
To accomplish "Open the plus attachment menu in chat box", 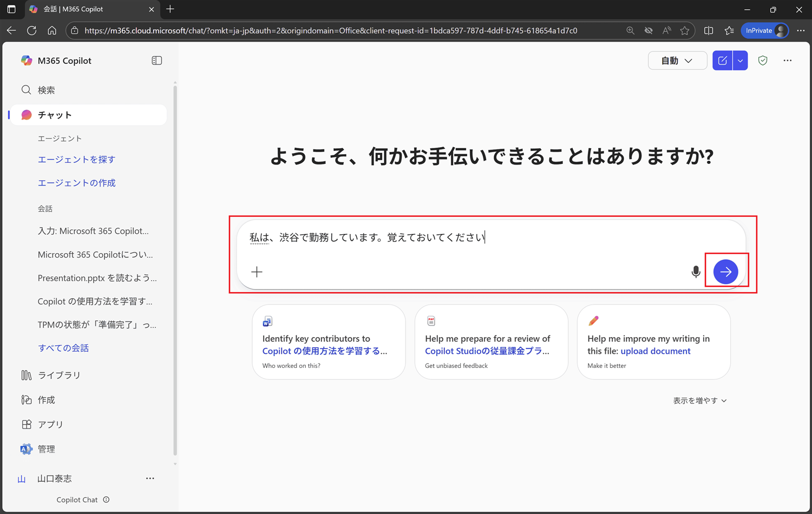I will [x=257, y=272].
